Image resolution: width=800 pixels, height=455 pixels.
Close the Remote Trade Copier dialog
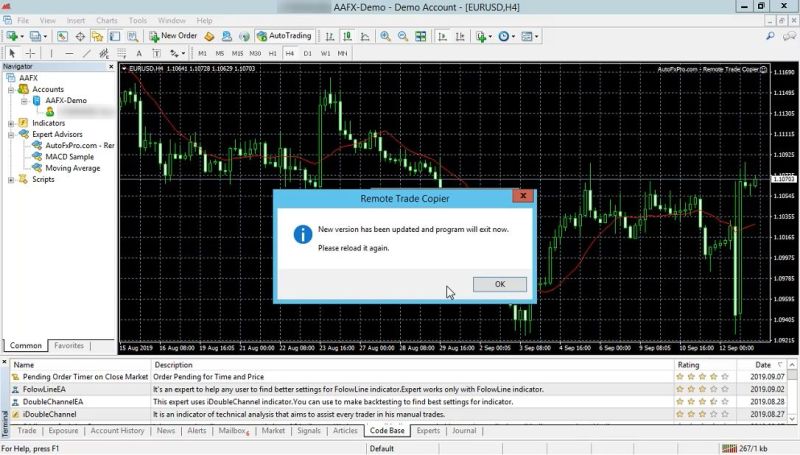pyautogui.click(x=521, y=198)
